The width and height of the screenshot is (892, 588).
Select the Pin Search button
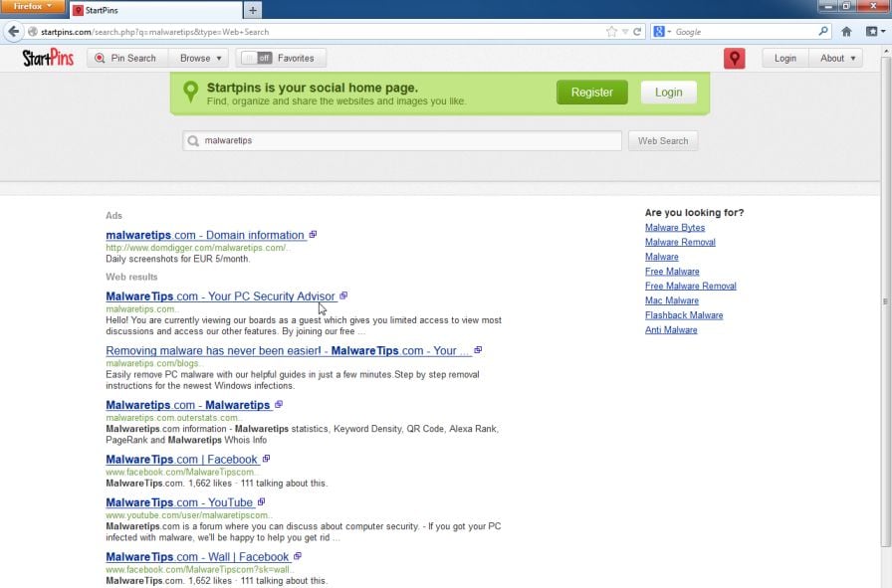tap(125, 58)
